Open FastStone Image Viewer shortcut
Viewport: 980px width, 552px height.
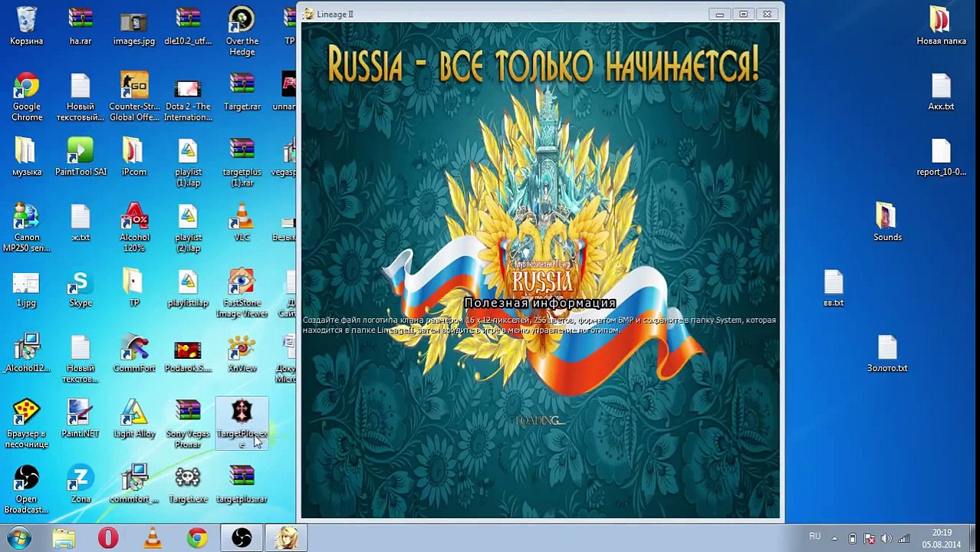point(242,293)
